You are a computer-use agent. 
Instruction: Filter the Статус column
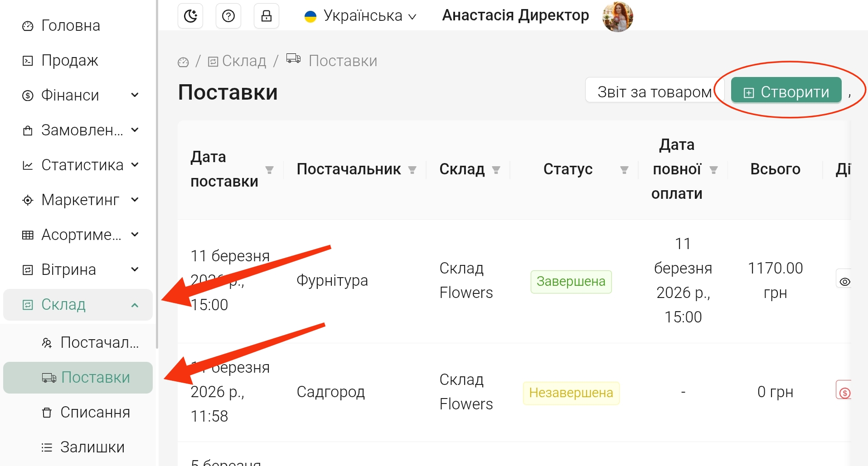tap(624, 170)
